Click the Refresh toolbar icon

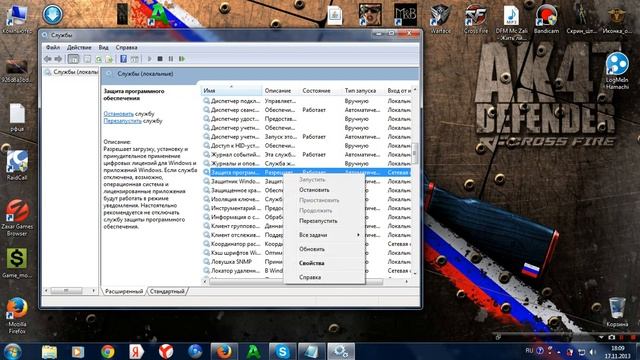coord(98,59)
